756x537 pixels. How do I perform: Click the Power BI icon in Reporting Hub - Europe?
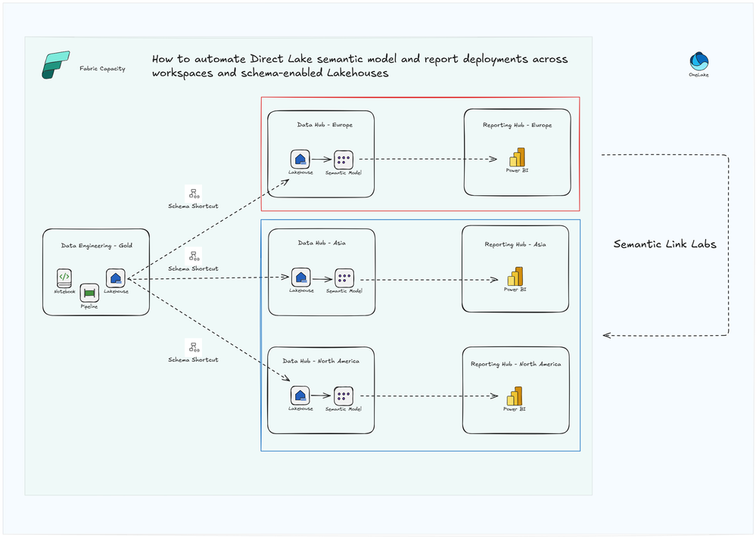click(517, 157)
